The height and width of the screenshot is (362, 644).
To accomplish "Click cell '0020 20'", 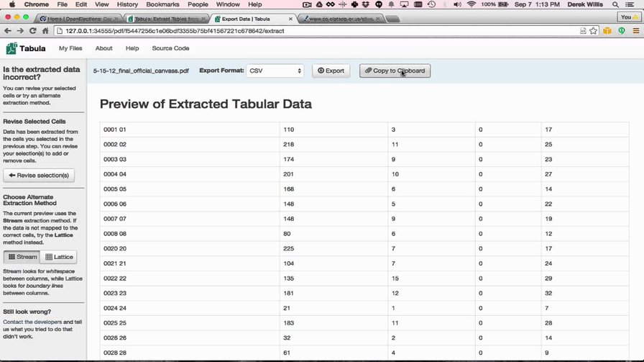I will click(190, 248).
